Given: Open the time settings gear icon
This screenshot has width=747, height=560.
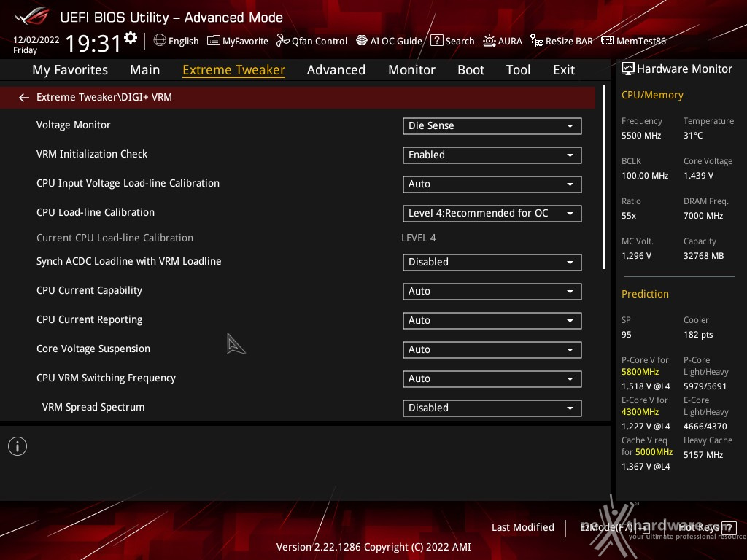Looking at the screenshot, I should [x=131, y=38].
